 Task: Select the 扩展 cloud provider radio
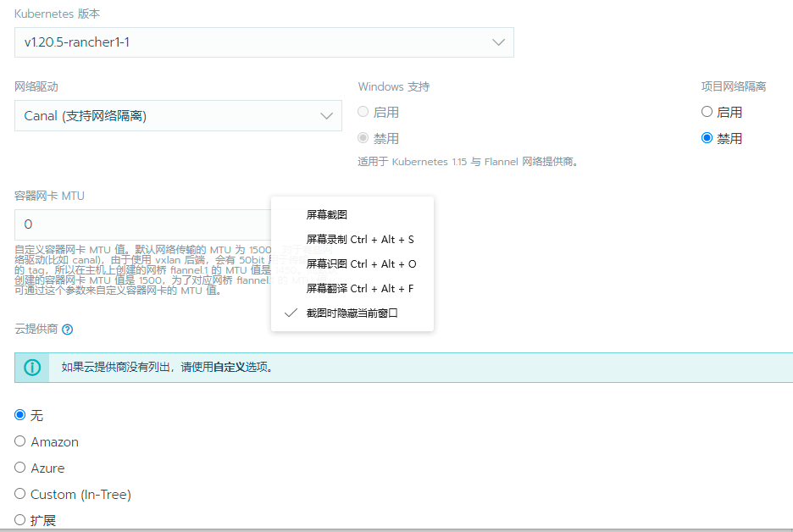click(x=19, y=519)
